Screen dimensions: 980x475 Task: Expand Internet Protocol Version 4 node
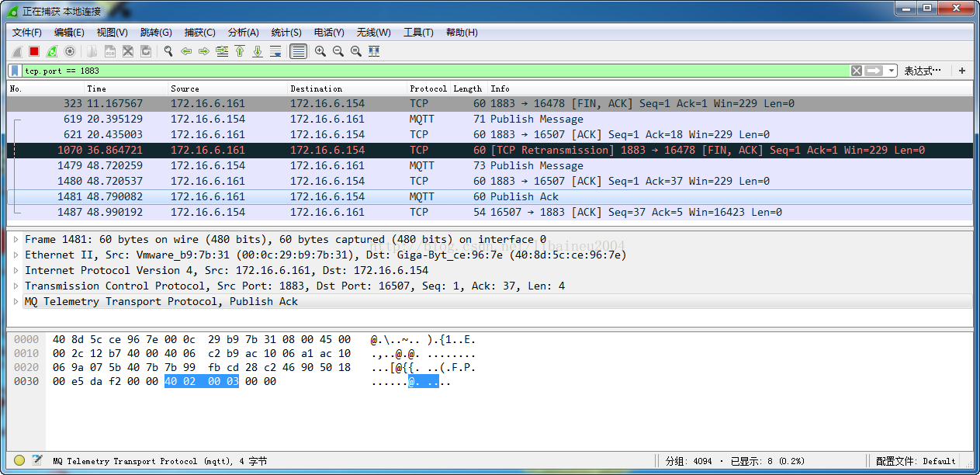16,271
